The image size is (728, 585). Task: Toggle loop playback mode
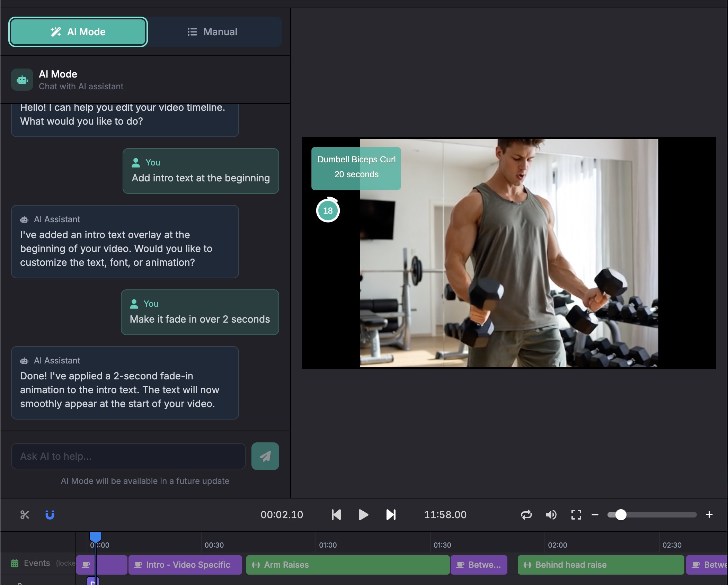click(526, 515)
